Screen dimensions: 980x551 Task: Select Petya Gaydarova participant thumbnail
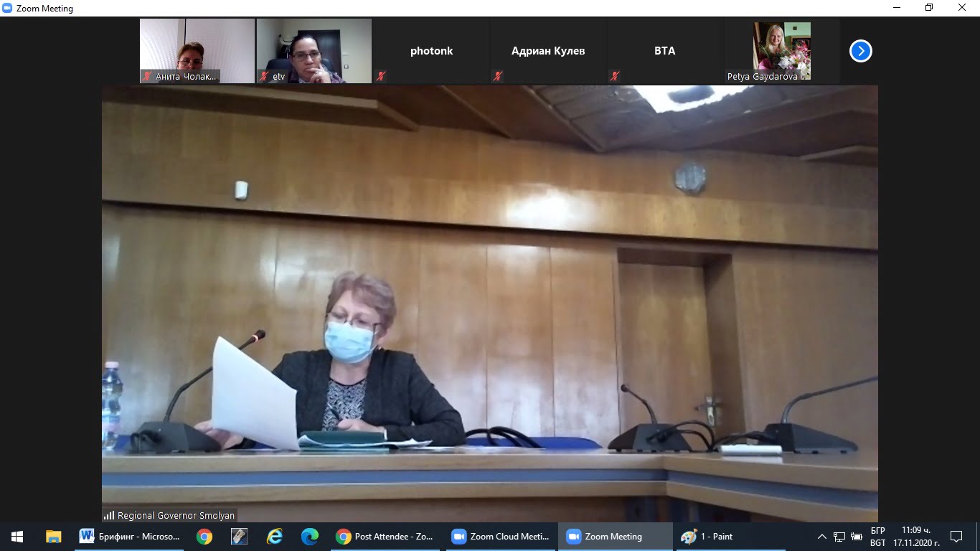coord(782,51)
